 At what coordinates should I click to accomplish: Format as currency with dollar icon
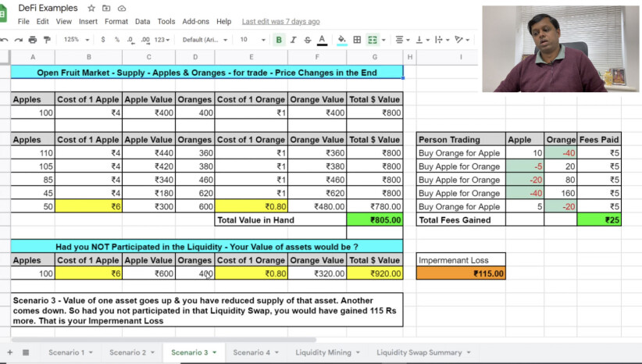coord(103,40)
